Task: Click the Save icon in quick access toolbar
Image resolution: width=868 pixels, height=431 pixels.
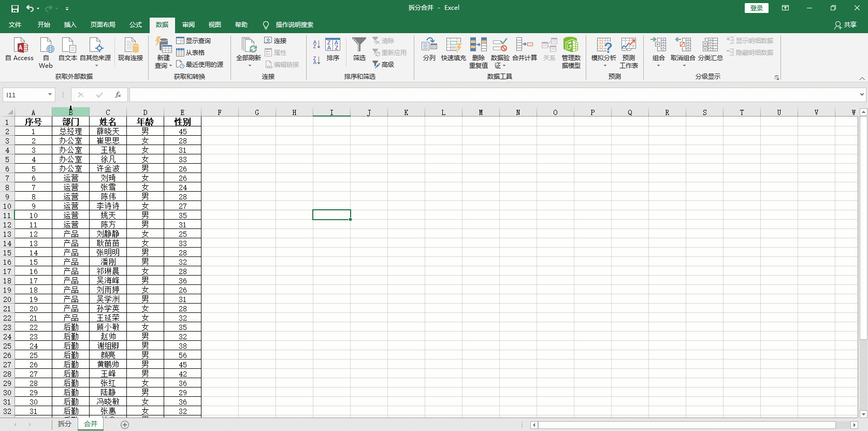Action: pos(15,8)
